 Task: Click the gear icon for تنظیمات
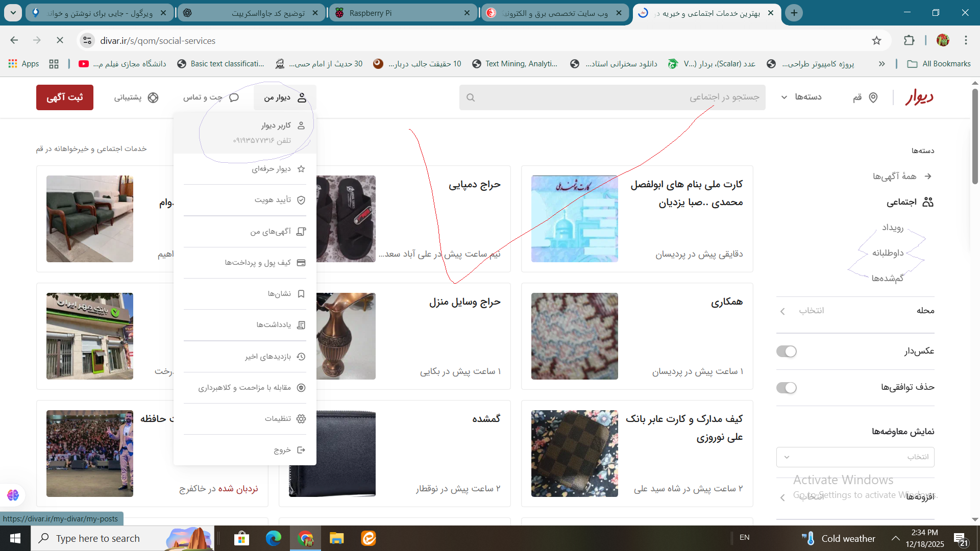click(301, 419)
